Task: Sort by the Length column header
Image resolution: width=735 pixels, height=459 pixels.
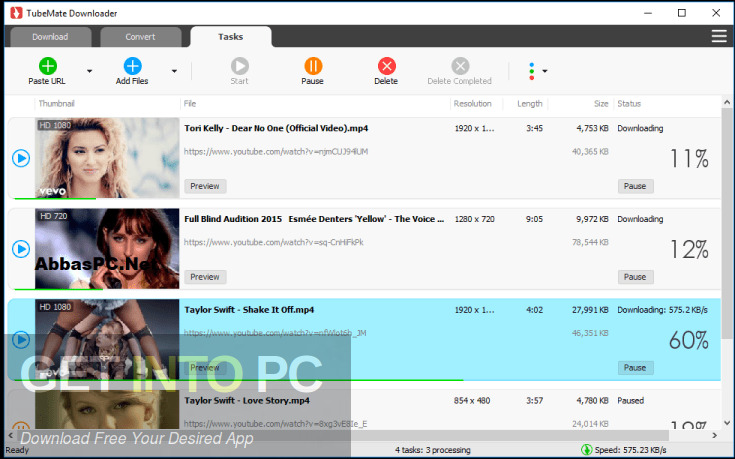Action: point(530,104)
